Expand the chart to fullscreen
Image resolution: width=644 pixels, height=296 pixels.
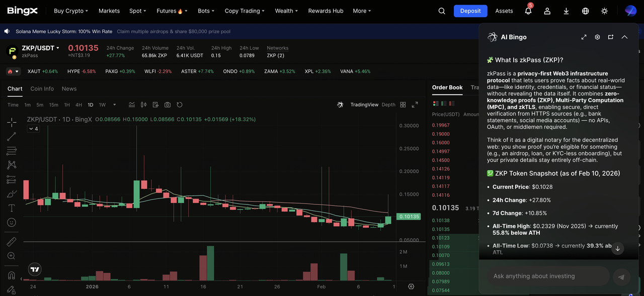tap(415, 105)
